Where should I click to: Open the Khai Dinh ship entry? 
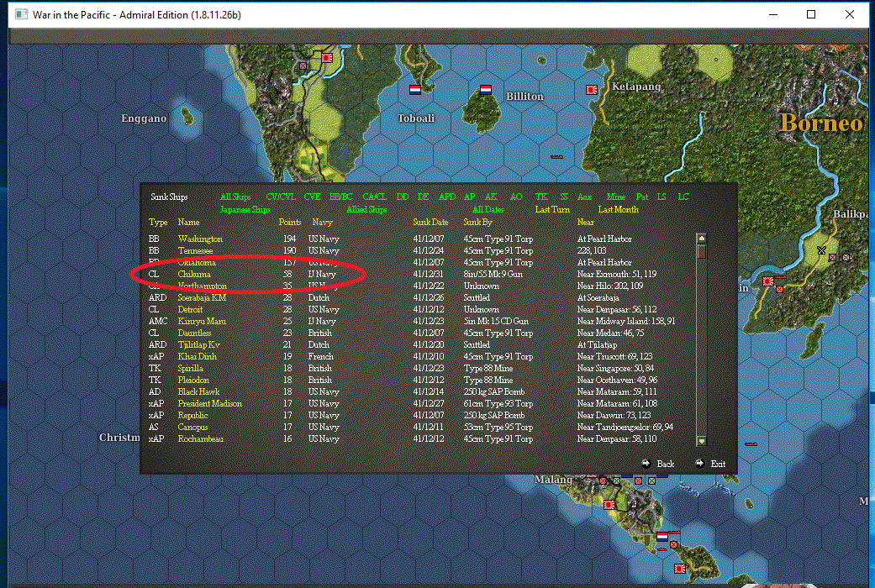pyautogui.click(x=197, y=356)
